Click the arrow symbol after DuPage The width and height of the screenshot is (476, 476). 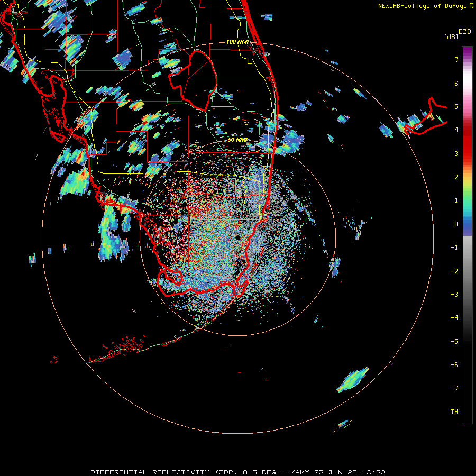(x=471, y=5)
